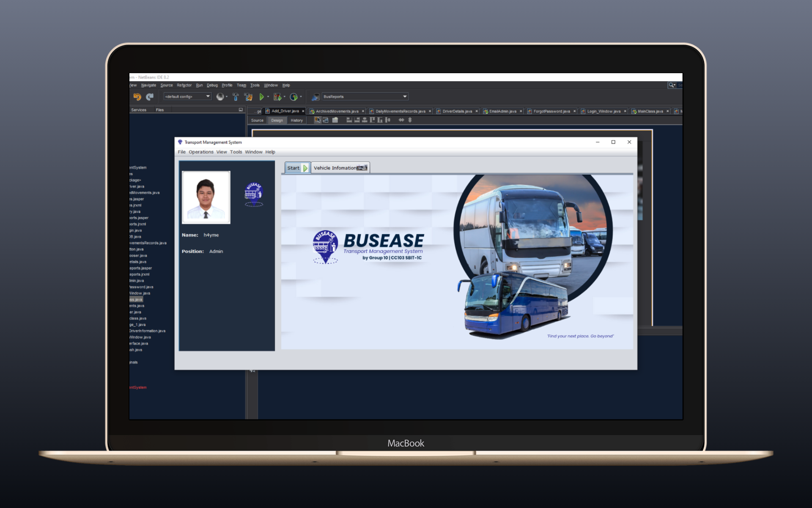Click the Debug Project icon

pos(277,97)
